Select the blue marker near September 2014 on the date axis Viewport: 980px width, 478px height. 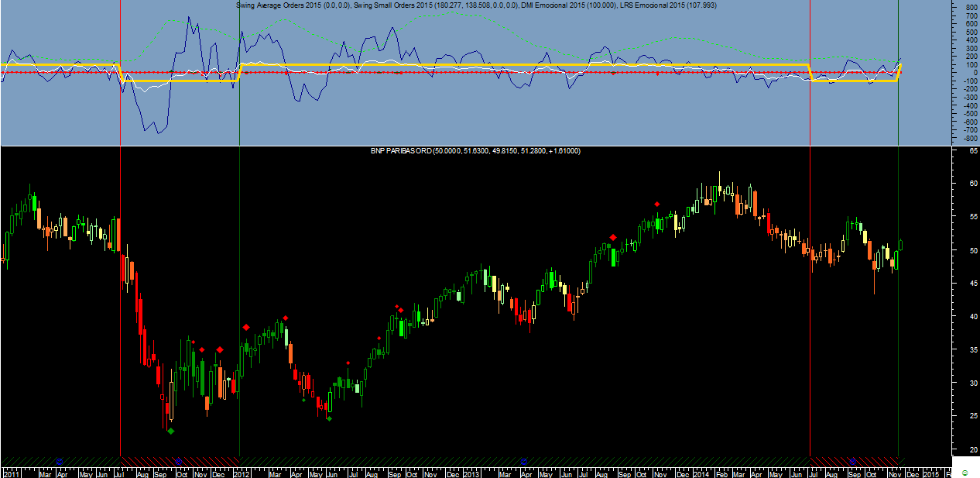[852, 461]
